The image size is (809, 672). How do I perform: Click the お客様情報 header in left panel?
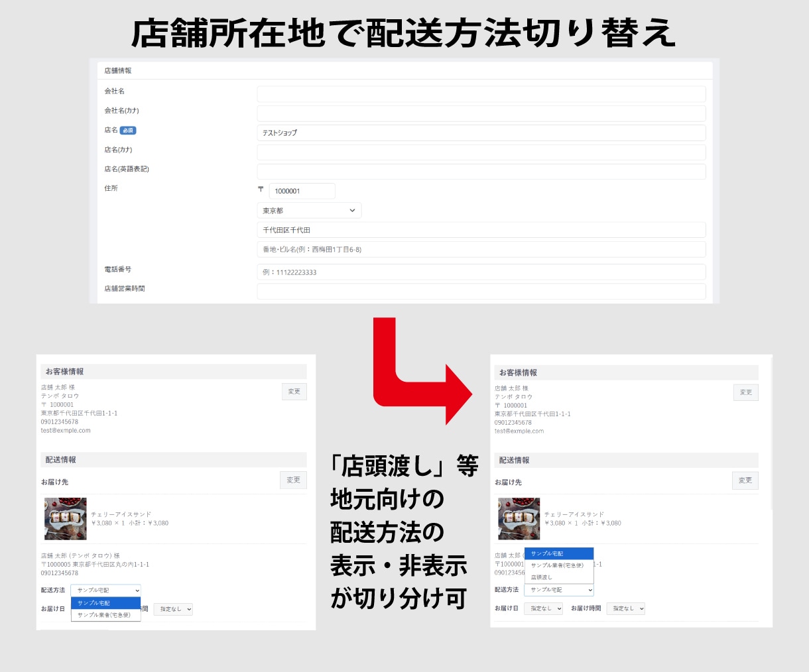(x=174, y=372)
